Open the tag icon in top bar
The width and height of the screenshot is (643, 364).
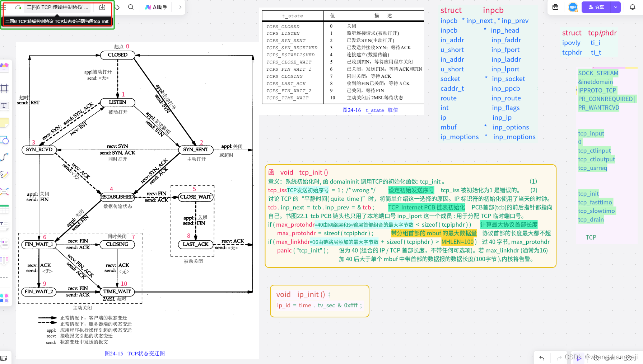(117, 7)
